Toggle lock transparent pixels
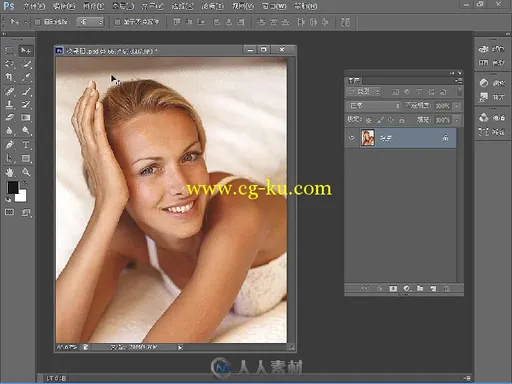 pos(368,120)
